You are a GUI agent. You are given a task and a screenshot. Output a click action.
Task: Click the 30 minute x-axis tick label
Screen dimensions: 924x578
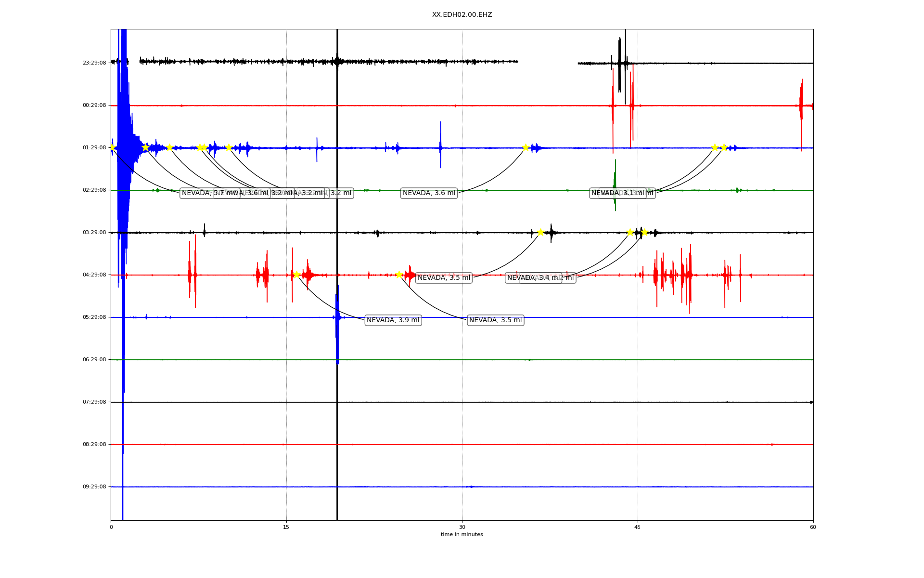pyautogui.click(x=462, y=527)
